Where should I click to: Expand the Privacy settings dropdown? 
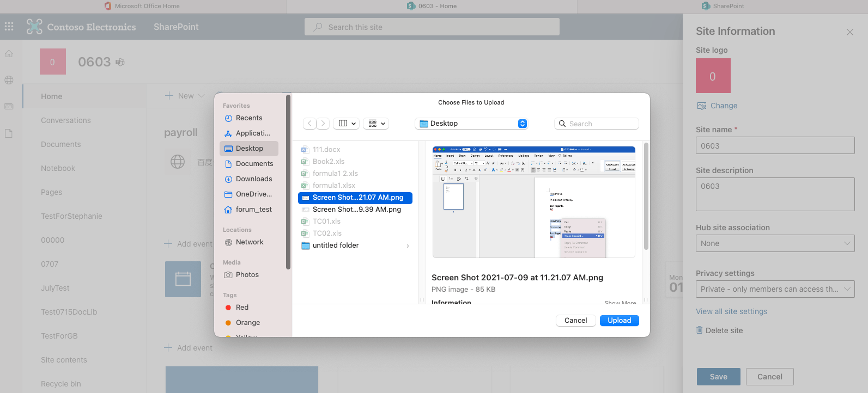[x=775, y=289]
